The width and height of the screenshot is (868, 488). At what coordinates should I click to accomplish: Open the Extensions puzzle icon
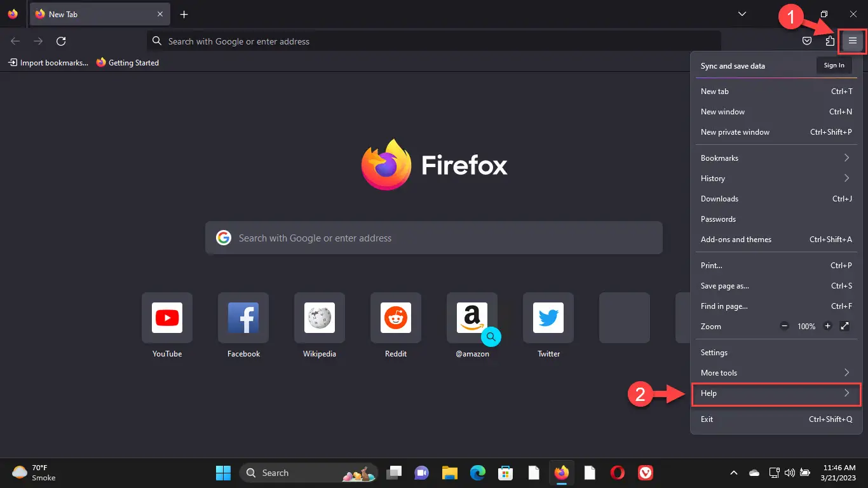[830, 41]
